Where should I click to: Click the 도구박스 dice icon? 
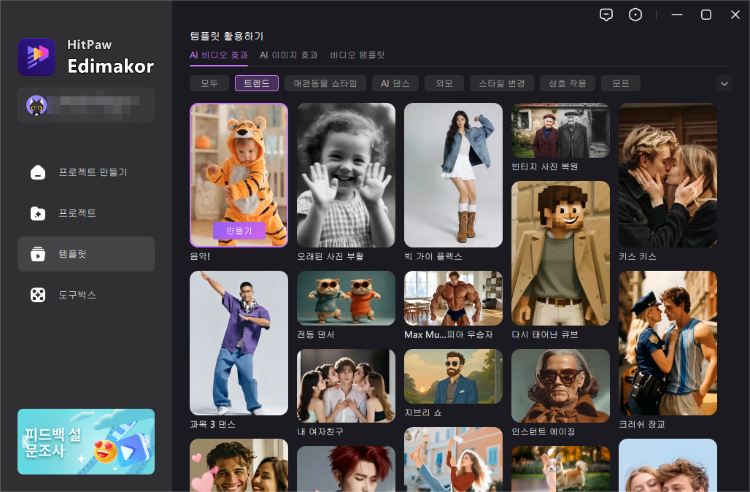tap(38, 295)
